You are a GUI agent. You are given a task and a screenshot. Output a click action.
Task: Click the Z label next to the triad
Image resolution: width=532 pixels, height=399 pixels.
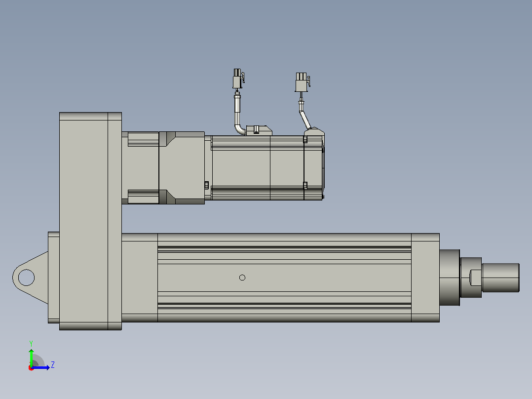click(53, 365)
